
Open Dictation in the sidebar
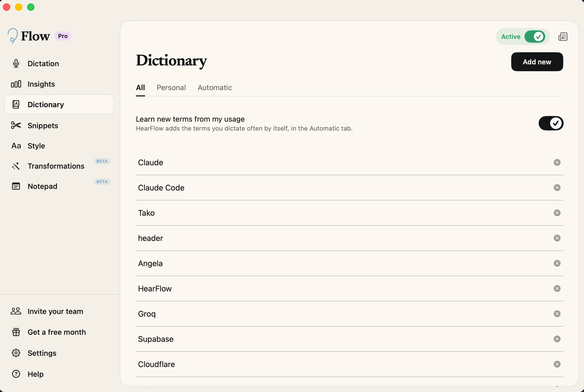coord(59,64)
